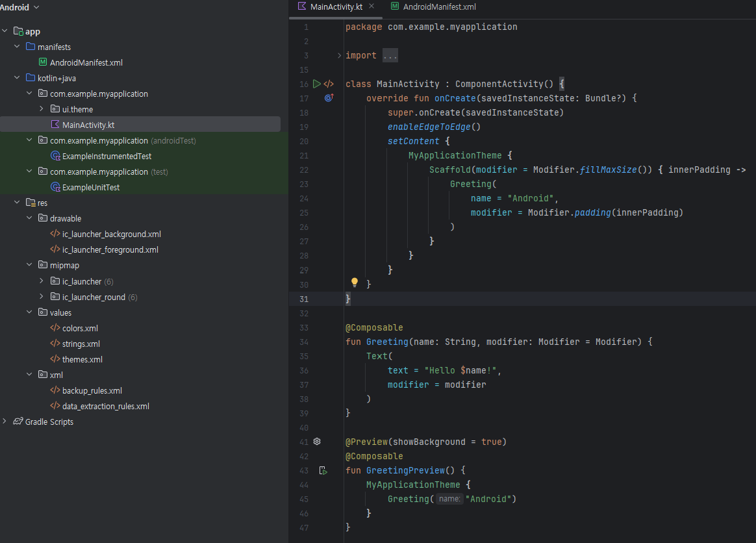Screen dimensions: 756x543
Task: Collapse the xml resource folder
Action: coord(29,374)
